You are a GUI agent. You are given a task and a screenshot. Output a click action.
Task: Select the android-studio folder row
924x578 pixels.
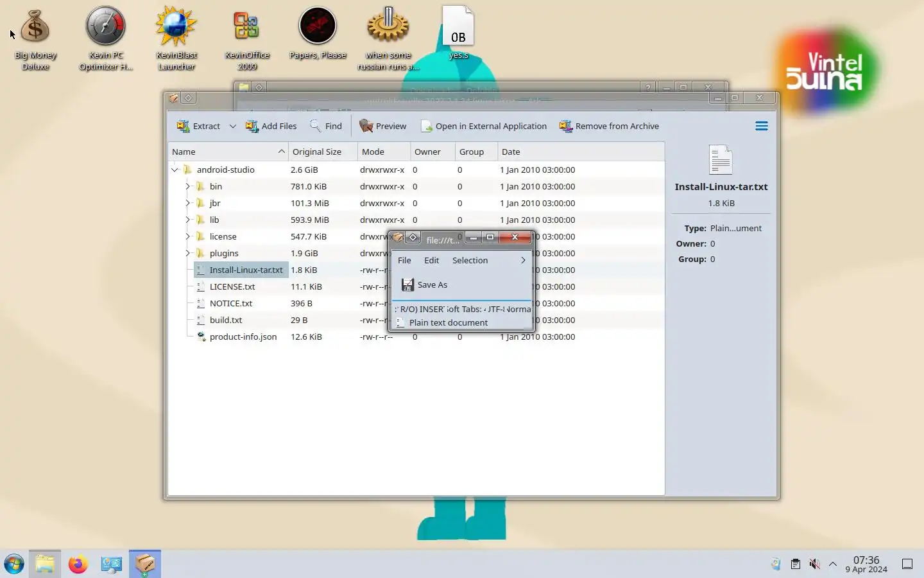coord(416,170)
